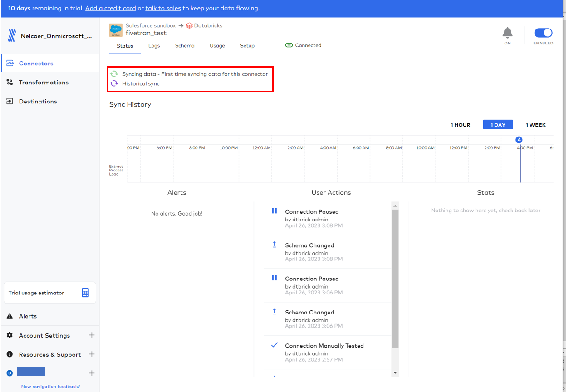Open the Schema tab

(x=185, y=46)
